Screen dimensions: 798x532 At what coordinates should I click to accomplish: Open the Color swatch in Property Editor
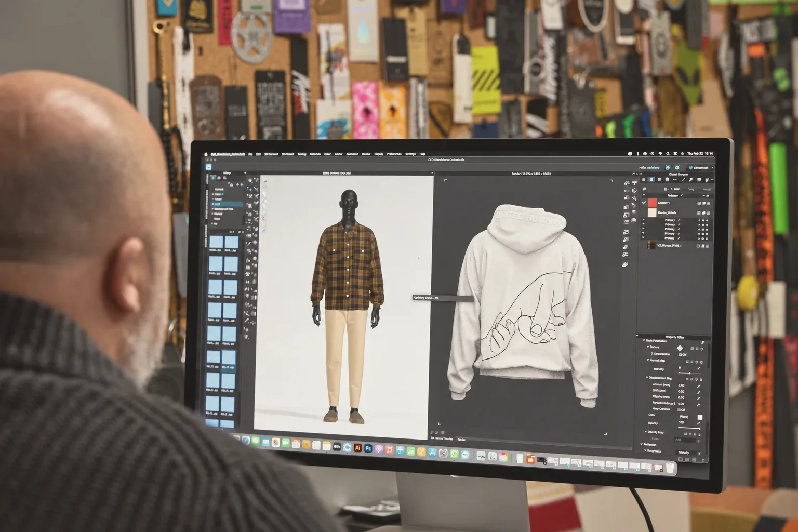(x=700, y=417)
